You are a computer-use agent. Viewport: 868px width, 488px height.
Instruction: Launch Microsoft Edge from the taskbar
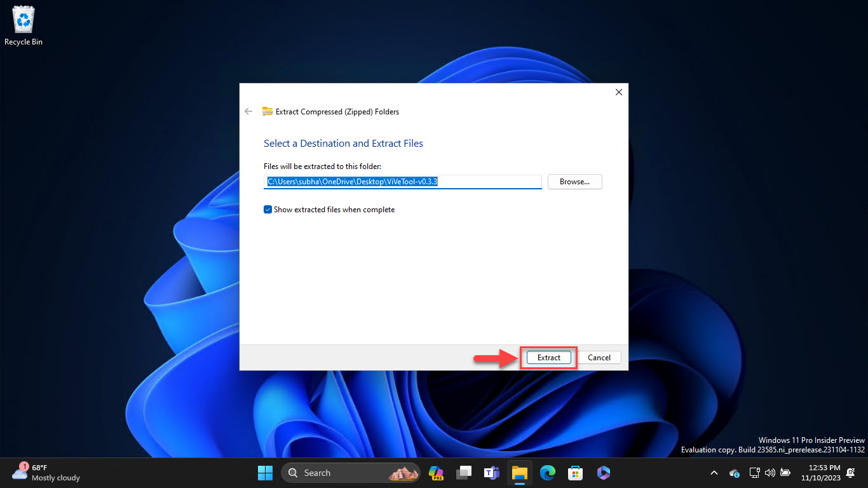point(548,473)
